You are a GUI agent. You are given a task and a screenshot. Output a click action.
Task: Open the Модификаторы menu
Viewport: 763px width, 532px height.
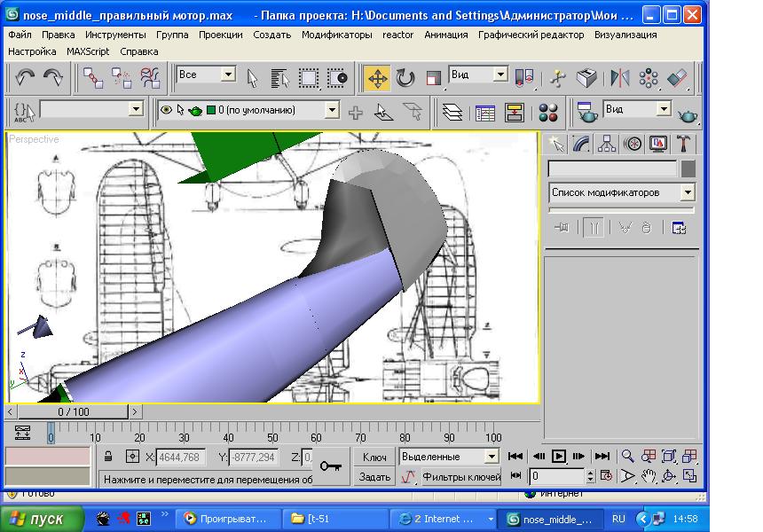[336, 35]
